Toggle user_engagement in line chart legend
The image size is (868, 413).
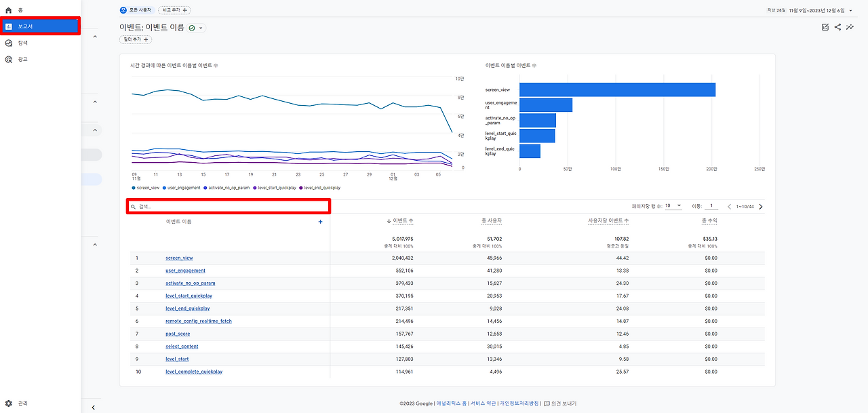[x=182, y=188]
